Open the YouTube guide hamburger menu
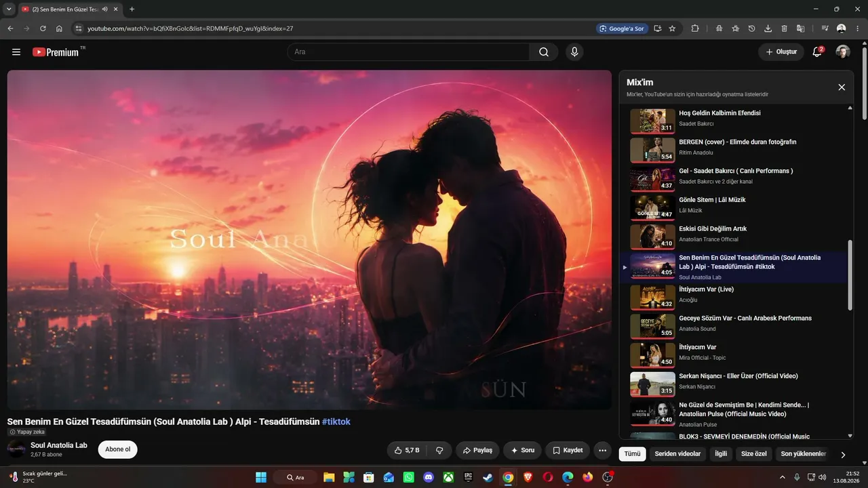The height and width of the screenshot is (488, 868). click(16, 52)
